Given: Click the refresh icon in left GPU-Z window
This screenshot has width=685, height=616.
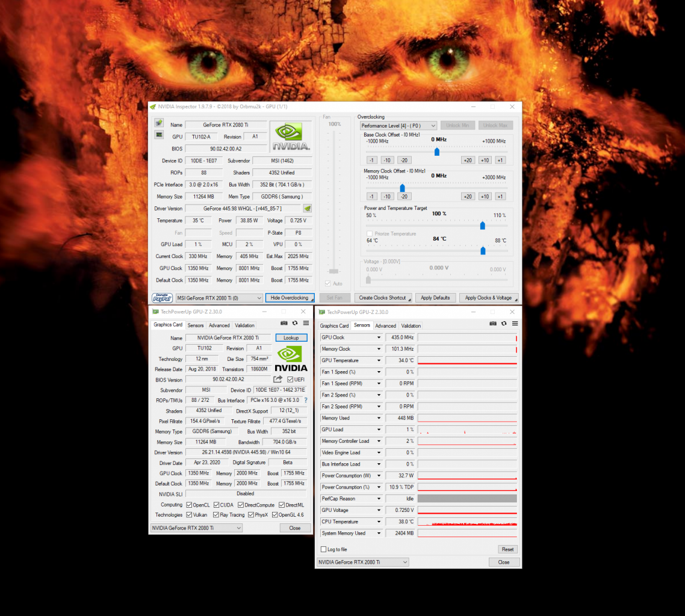Looking at the screenshot, I should [295, 323].
